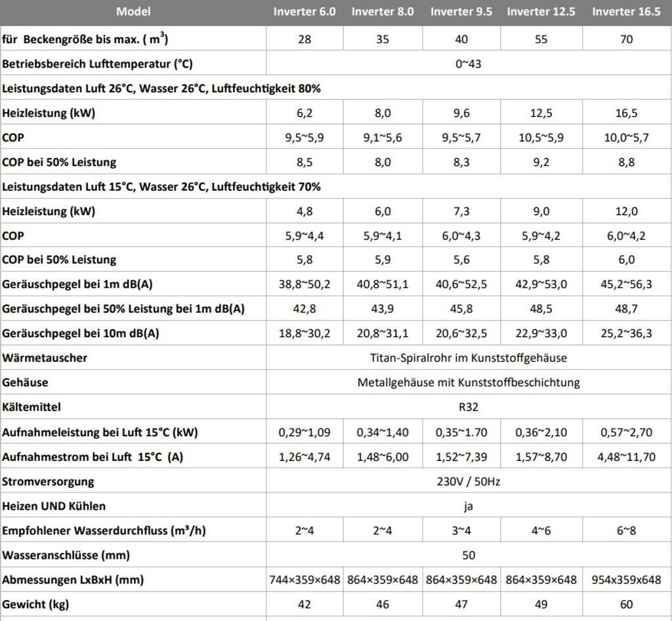Click the Titan-Spiralrohr im Kunststoffgehäuse cell
672x621 pixels.
(x=469, y=358)
